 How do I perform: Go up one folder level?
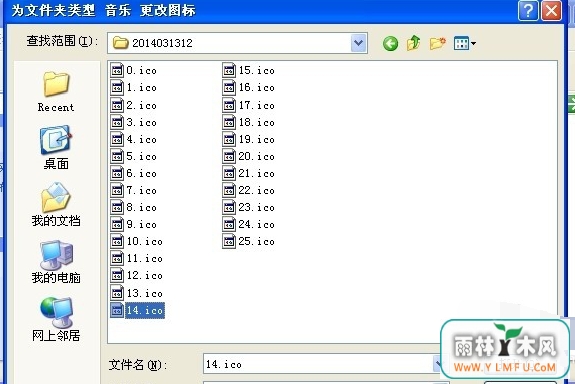point(413,43)
